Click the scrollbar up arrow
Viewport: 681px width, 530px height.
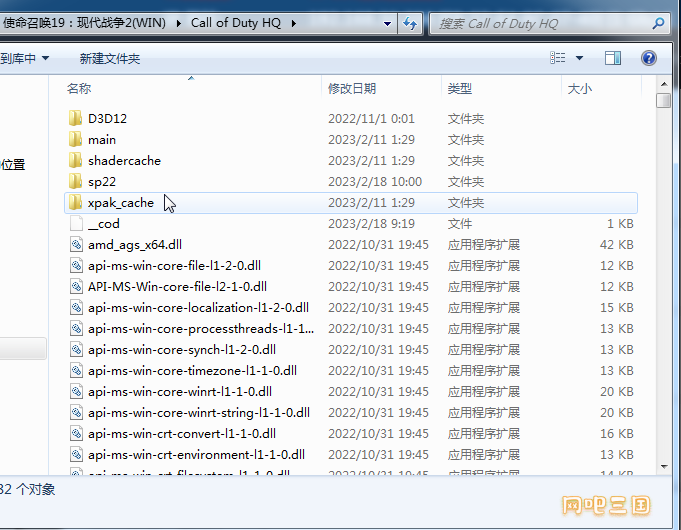[664, 84]
